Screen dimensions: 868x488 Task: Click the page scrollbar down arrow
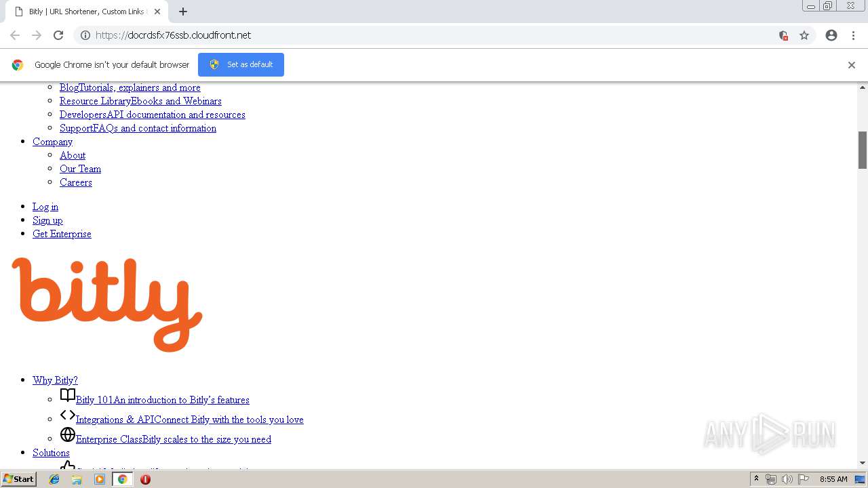(863, 463)
